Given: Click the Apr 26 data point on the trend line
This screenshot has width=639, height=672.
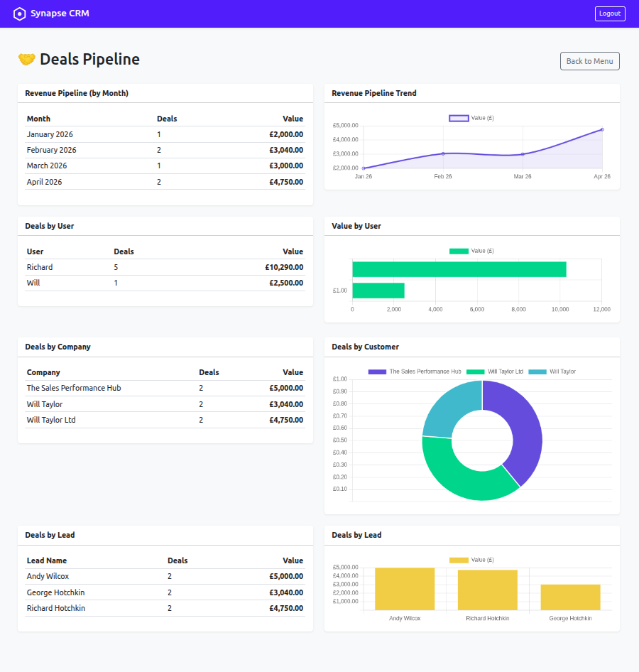Looking at the screenshot, I should coord(601,129).
